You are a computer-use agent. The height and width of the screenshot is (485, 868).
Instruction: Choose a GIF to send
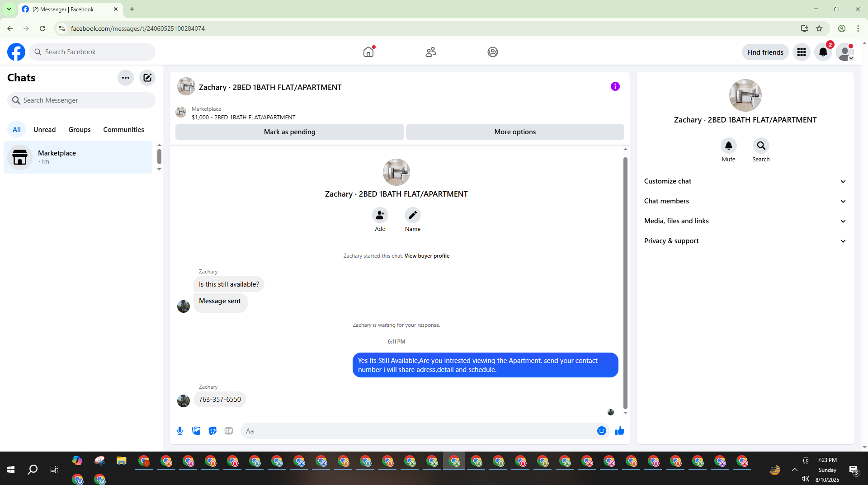229,431
